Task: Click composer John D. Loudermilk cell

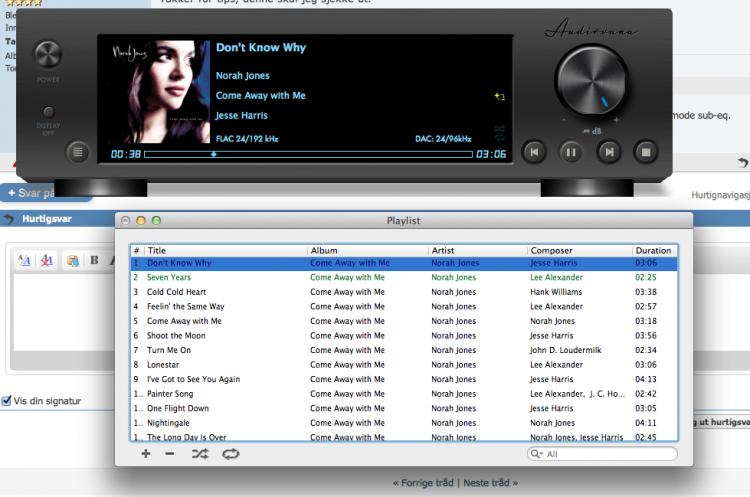Action: click(x=565, y=350)
